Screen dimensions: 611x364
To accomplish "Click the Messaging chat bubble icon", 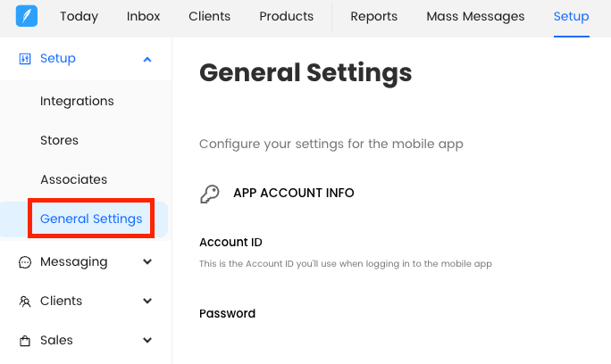I will pos(25,262).
